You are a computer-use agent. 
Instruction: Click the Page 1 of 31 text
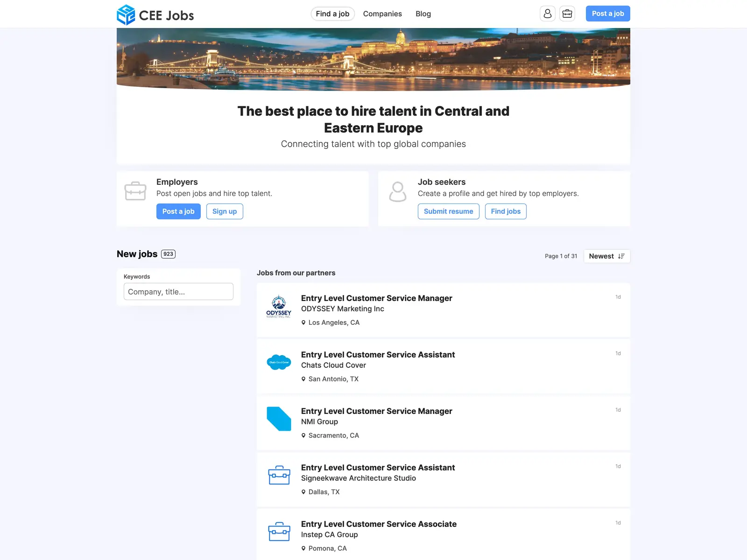click(x=561, y=256)
